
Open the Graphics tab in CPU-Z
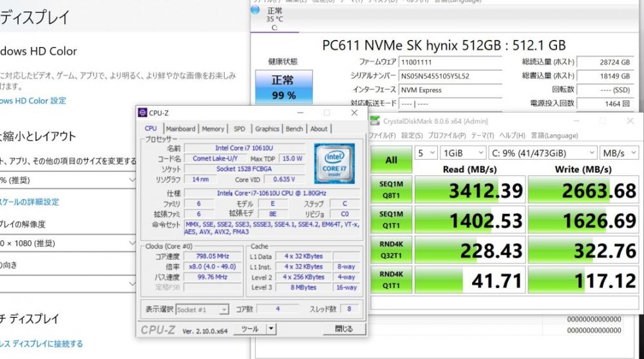click(x=267, y=129)
